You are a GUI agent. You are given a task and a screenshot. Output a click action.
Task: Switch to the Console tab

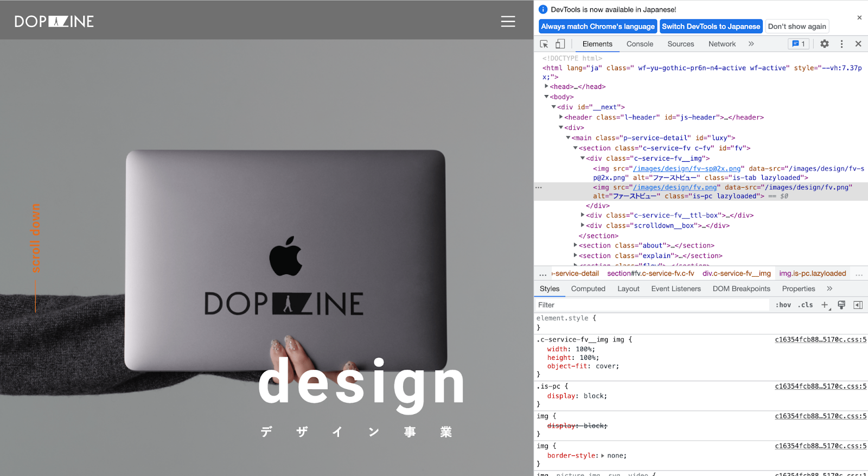coord(640,44)
